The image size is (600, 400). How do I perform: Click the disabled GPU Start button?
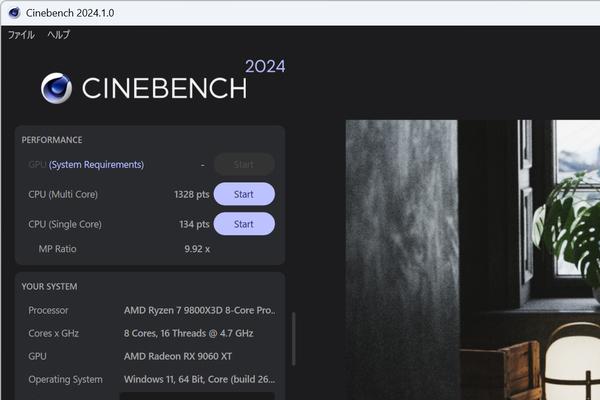(x=244, y=165)
